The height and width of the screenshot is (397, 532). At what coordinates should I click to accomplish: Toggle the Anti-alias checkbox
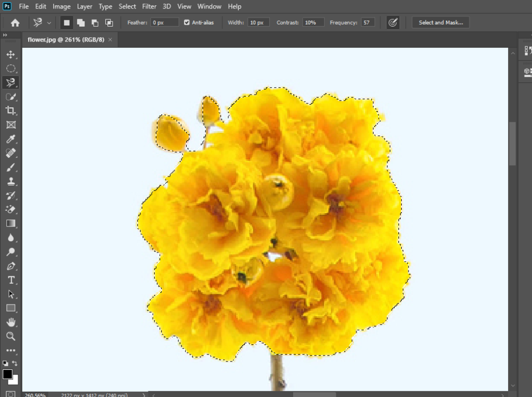tap(187, 23)
